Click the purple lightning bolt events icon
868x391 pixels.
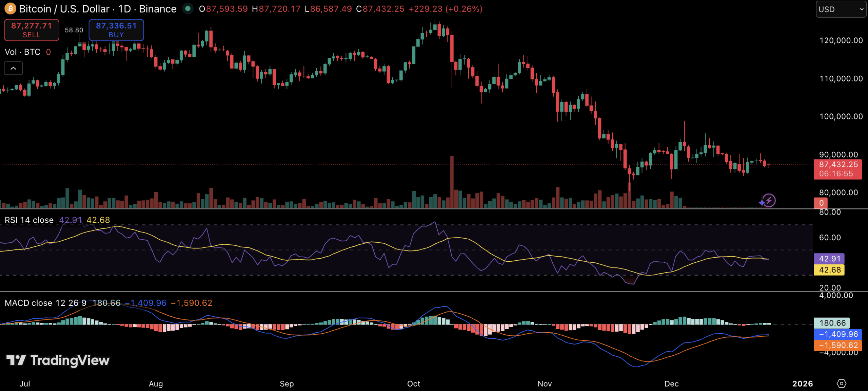[x=768, y=201]
